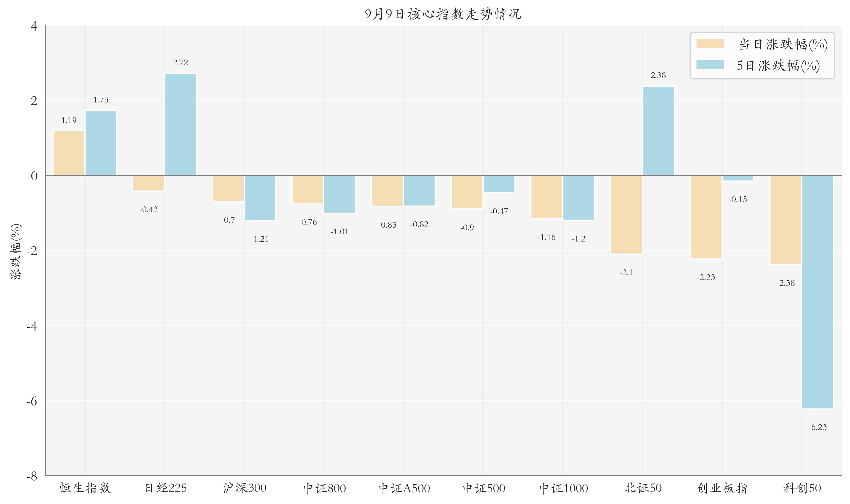Click the chart title 9月9日核心指数走势情况
This screenshot has width=850, height=504.
pyautogui.click(x=443, y=14)
